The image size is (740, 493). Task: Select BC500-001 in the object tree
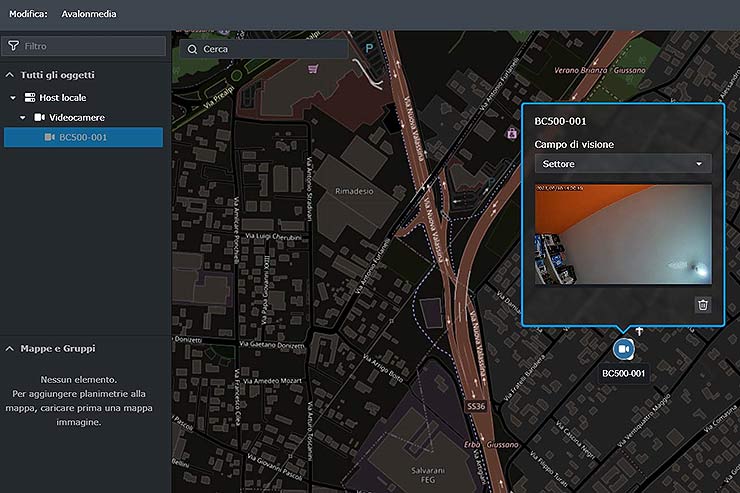[x=83, y=137]
